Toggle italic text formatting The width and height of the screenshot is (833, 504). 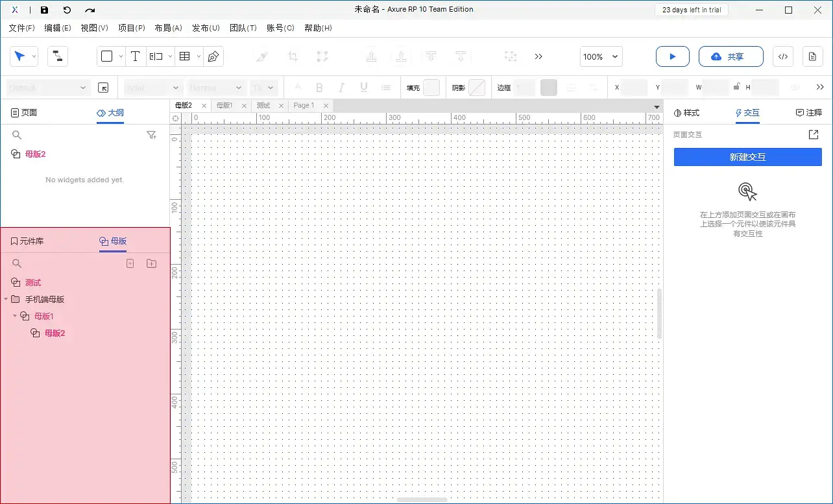(x=341, y=87)
